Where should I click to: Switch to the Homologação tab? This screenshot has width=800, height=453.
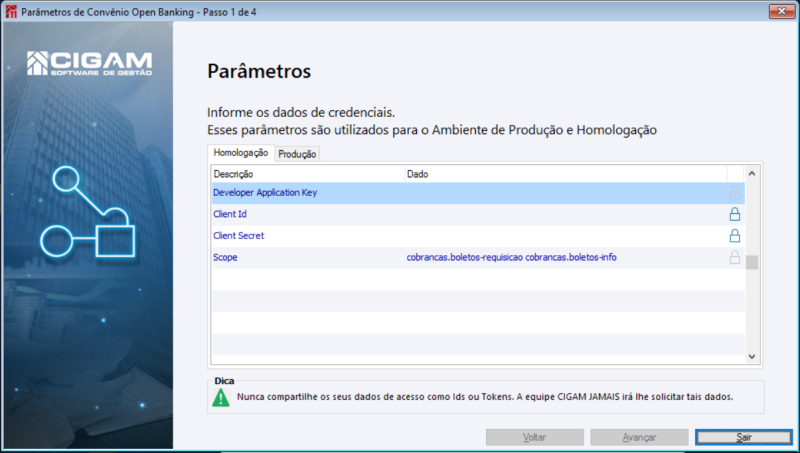tap(240, 153)
